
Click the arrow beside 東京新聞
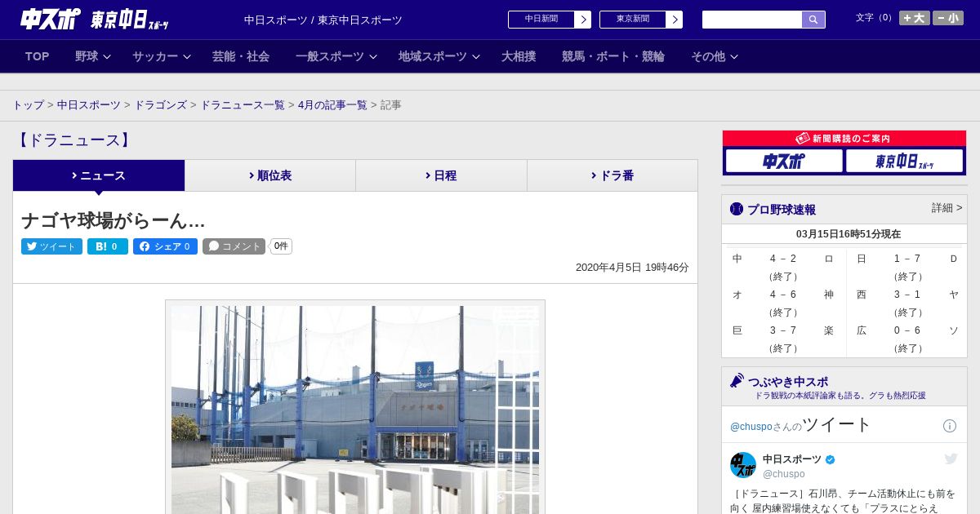(675, 20)
